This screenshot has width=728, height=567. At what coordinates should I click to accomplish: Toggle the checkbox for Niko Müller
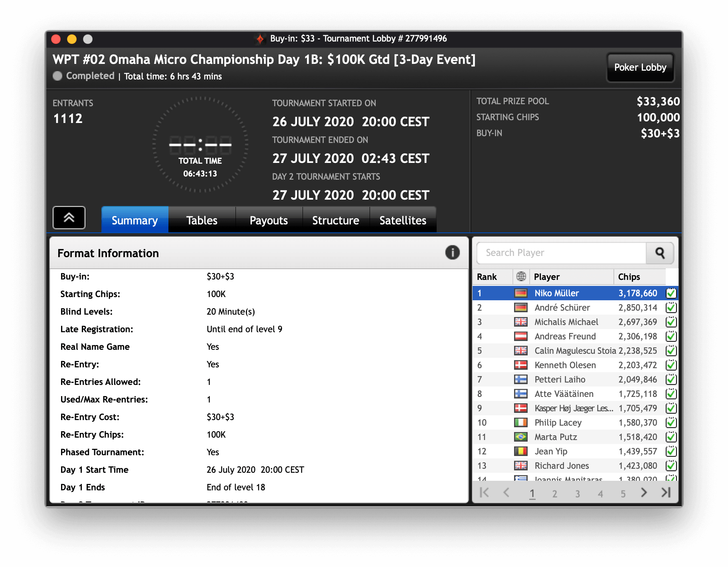coord(671,293)
